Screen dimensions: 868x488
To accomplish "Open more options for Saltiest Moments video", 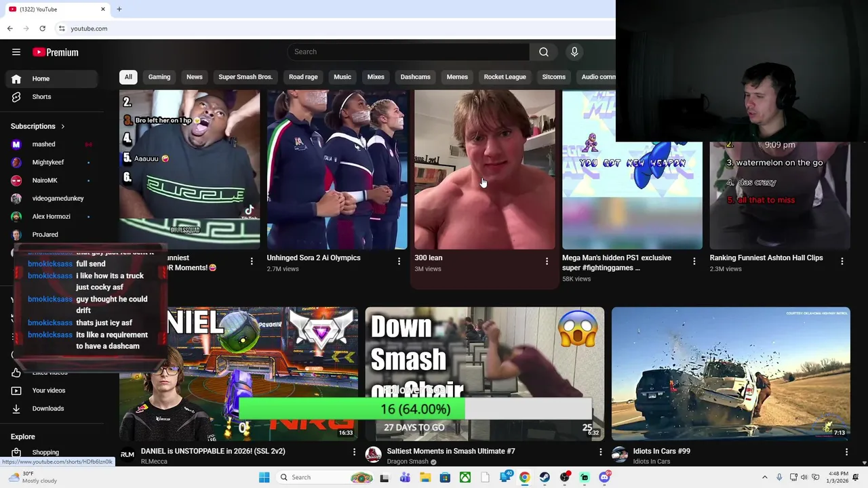I will [x=600, y=451].
